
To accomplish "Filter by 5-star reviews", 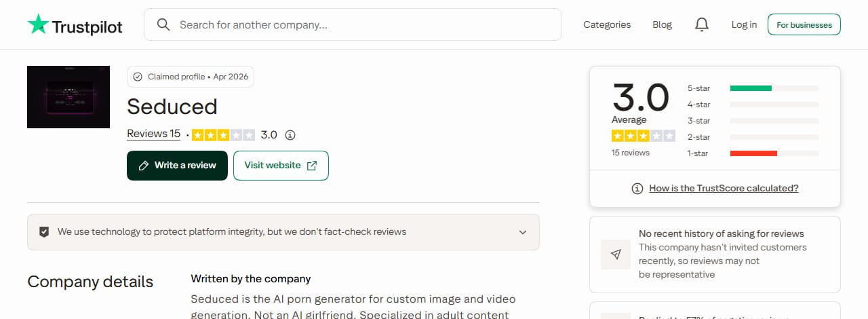I will point(753,88).
